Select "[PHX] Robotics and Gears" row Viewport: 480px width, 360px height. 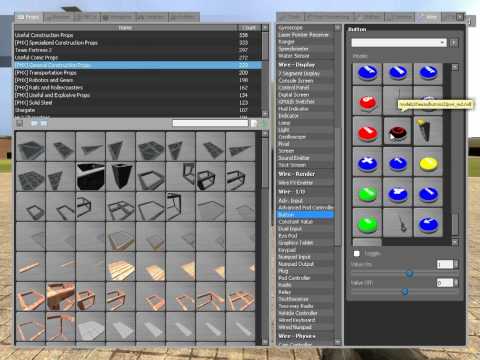coord(138,80)
